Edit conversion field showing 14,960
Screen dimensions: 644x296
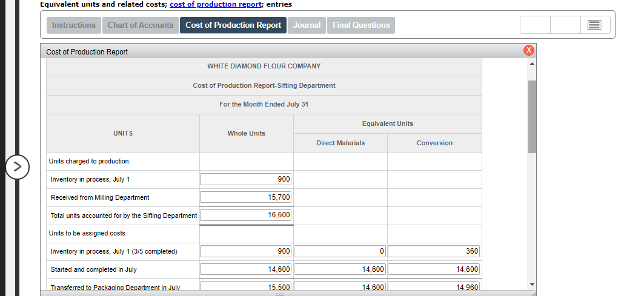click(434, 287)
